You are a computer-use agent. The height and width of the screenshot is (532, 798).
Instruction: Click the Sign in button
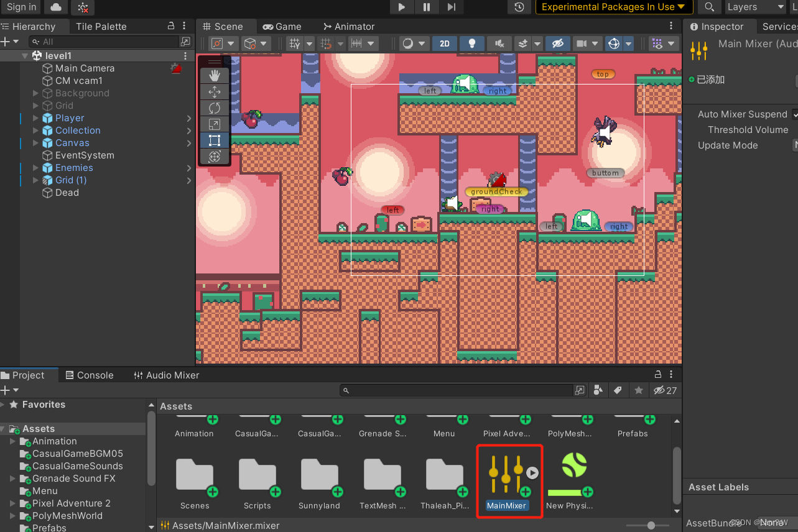[x=22, y=7]
